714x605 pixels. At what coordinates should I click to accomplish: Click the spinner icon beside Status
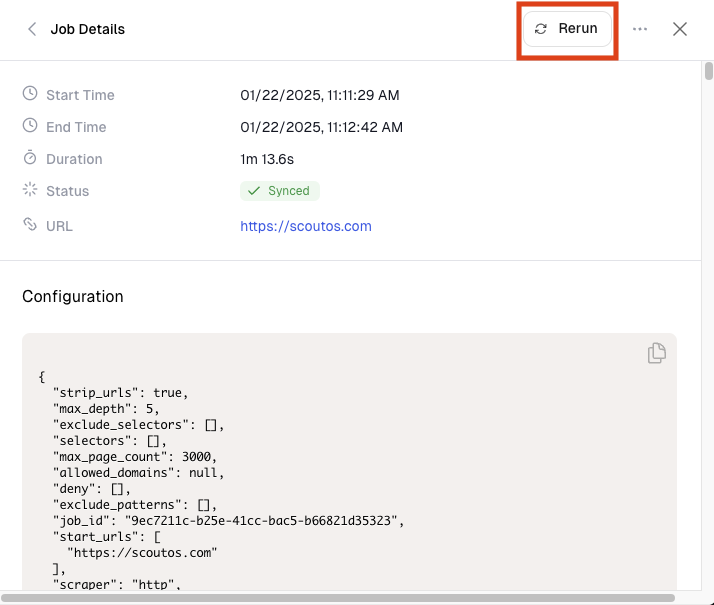click(x=30, y=190)
